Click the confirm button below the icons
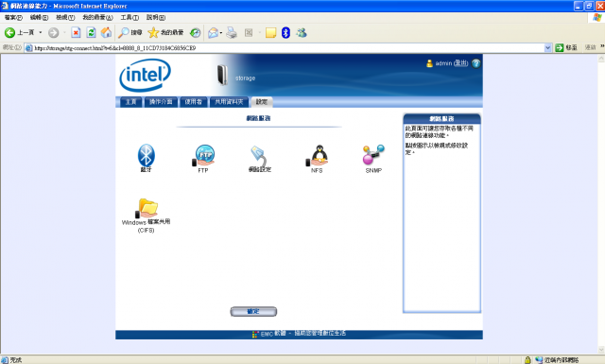The image size is (605, 364). [253, 311]
